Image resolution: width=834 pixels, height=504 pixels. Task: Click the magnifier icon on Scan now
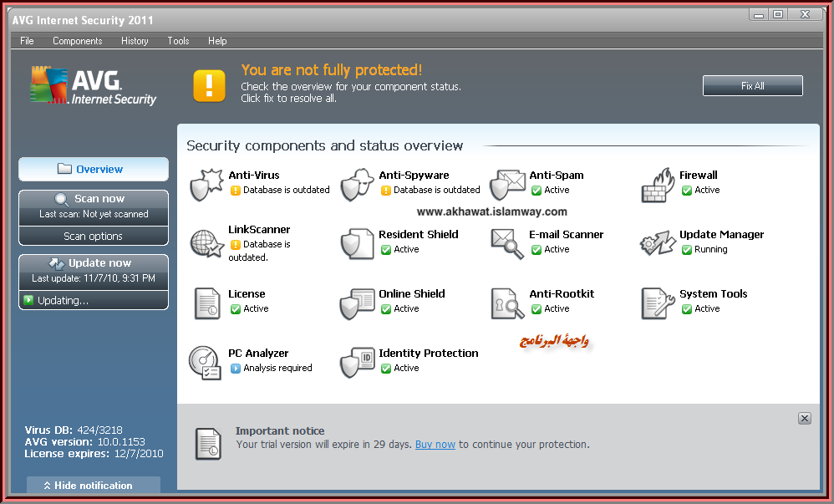click(62, 200)
